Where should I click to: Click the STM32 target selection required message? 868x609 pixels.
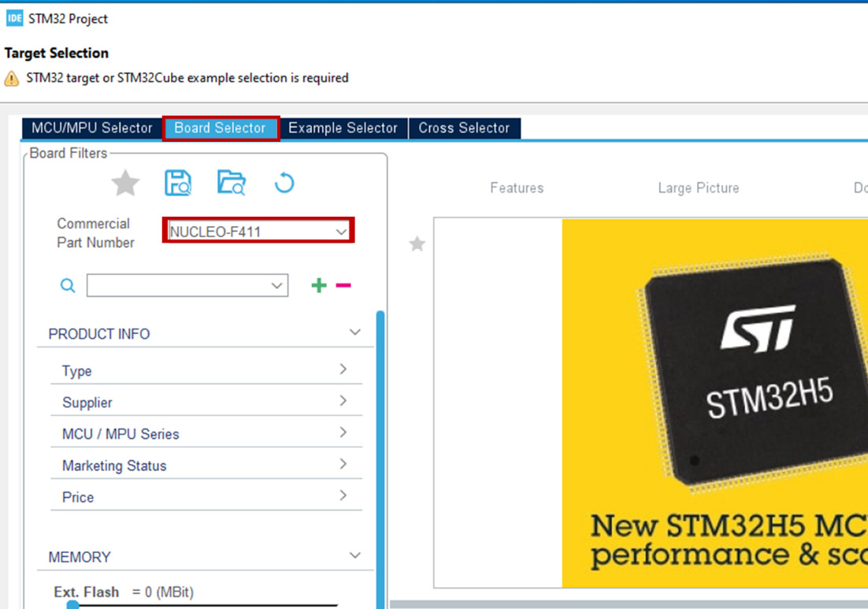pos(187,78)
